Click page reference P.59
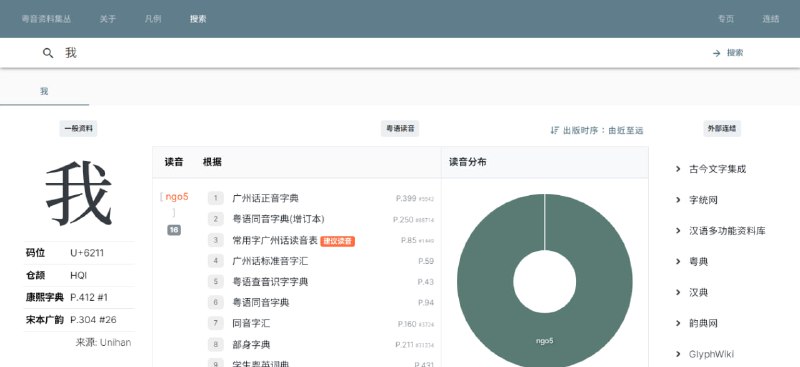Image resolution: width=800 pixels, height=367 pixels. pyautogui.click(x=426, y=261)
